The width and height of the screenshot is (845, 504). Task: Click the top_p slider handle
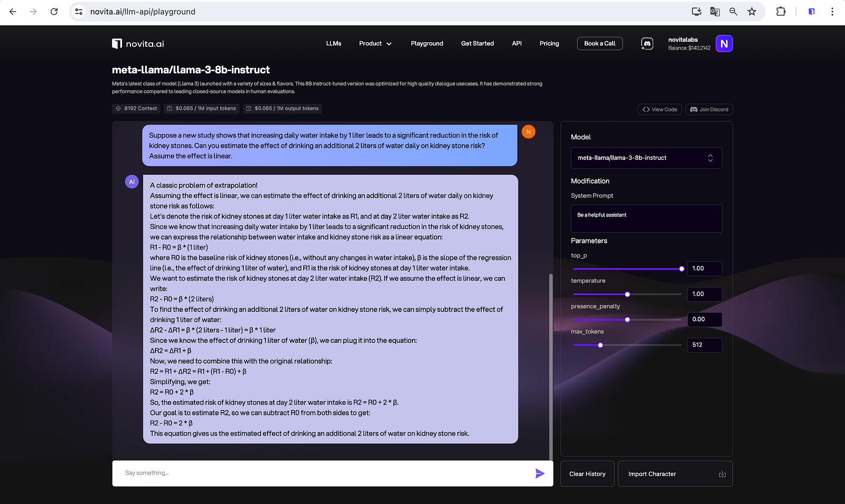tap(682, 269)
